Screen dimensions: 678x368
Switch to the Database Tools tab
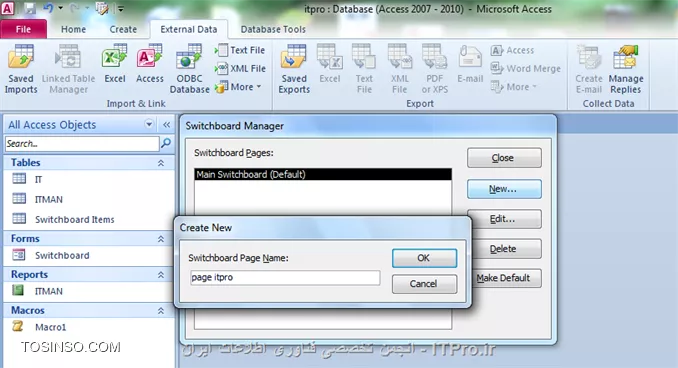coord(273,29)
